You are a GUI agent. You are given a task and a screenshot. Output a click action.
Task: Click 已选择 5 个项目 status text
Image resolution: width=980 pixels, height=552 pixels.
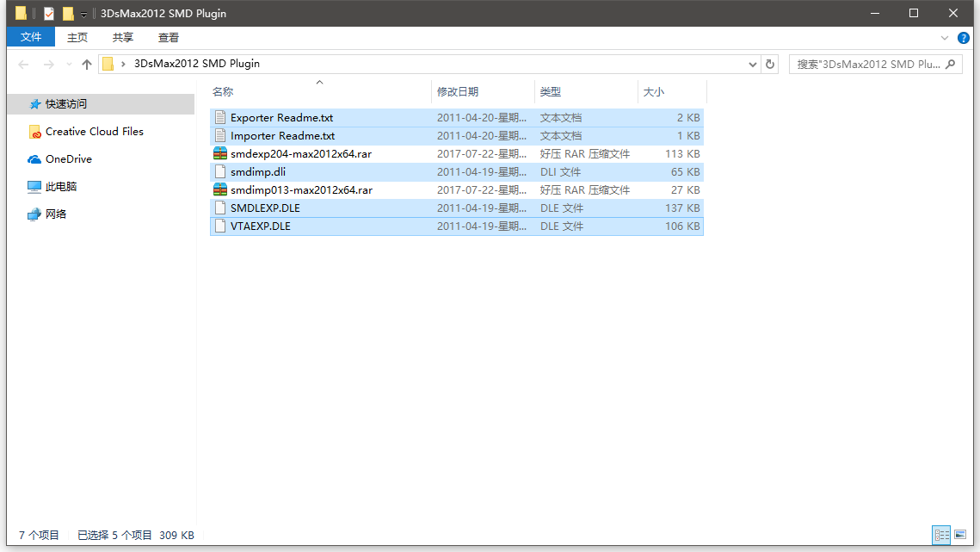click(x=114, y=535)
